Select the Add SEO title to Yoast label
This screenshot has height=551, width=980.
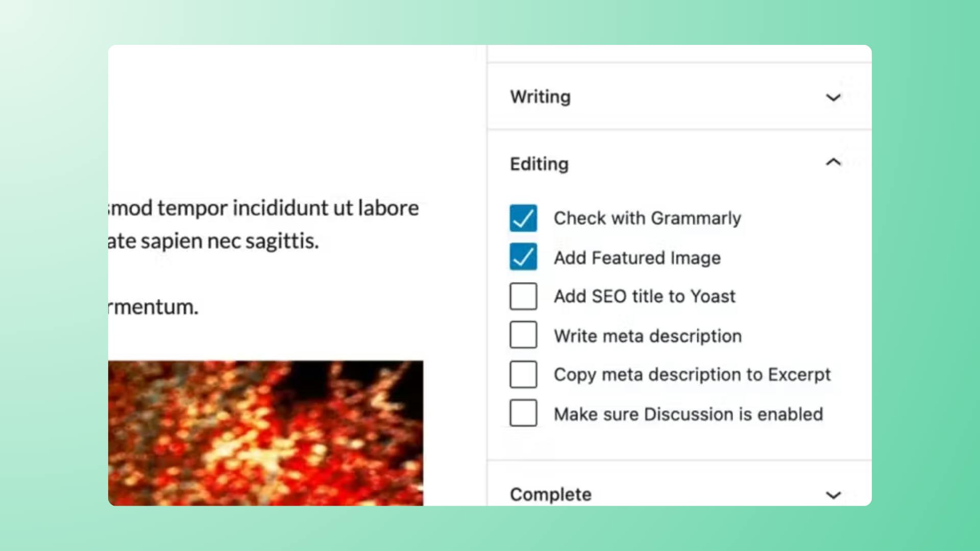645,296
